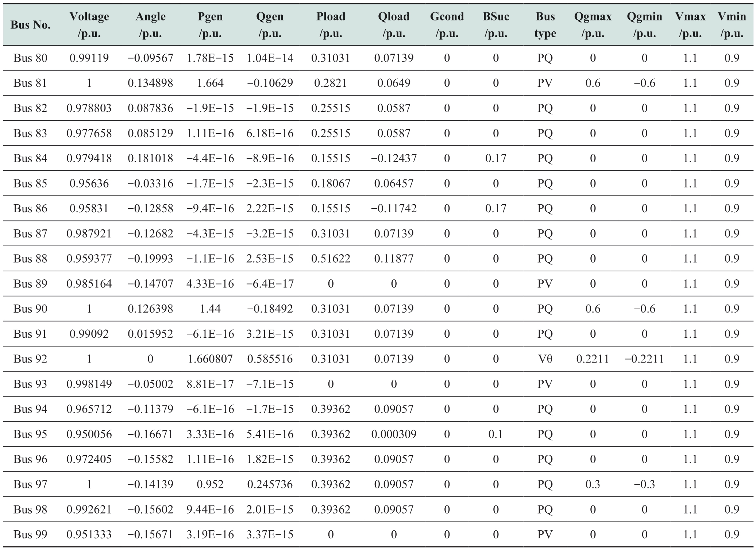Click Pgen value 1.664 for Bus 81
Image resolution: width=756 pixels, height=550 pixels.
(210, 83)
